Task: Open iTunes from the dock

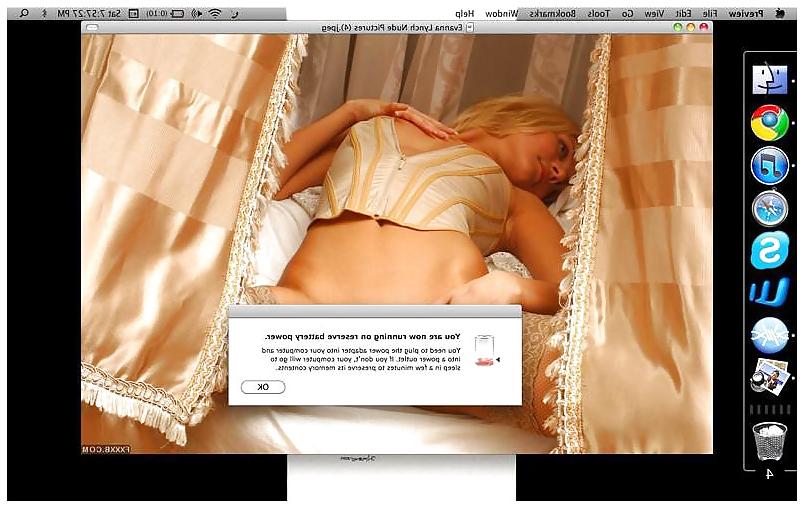Action: [x=770, y=165]
